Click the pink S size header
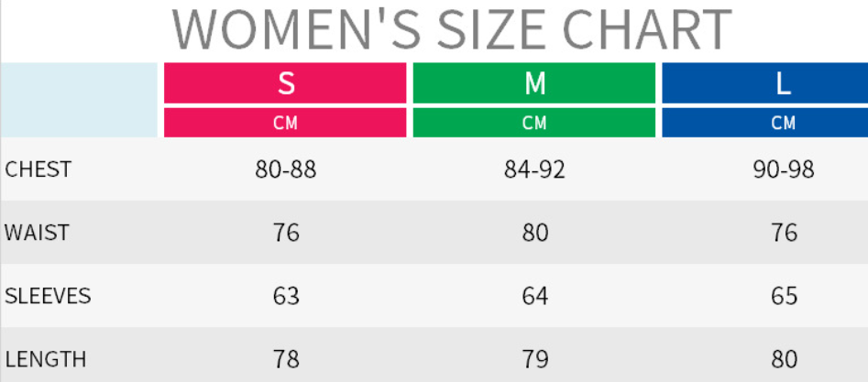The width and height of the screenshot is (868, 382). (286, 83)
